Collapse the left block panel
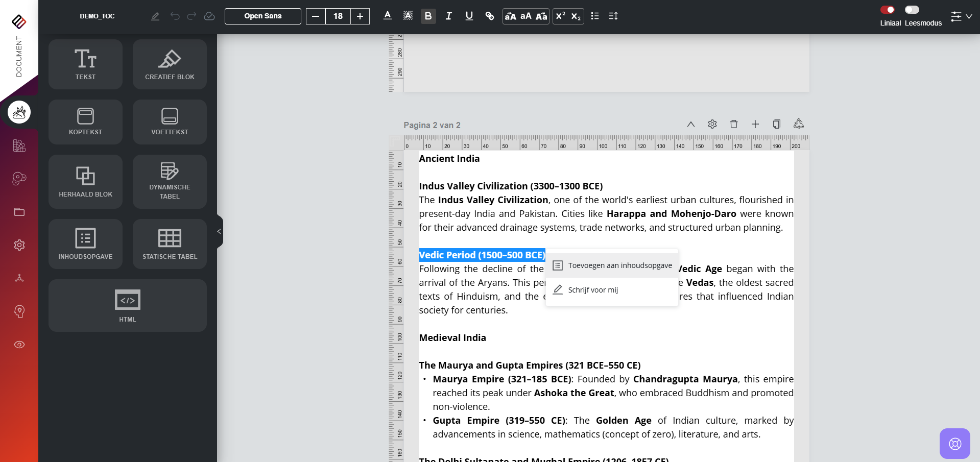Viewport: 980px width, 462px height. coord(219,231)
